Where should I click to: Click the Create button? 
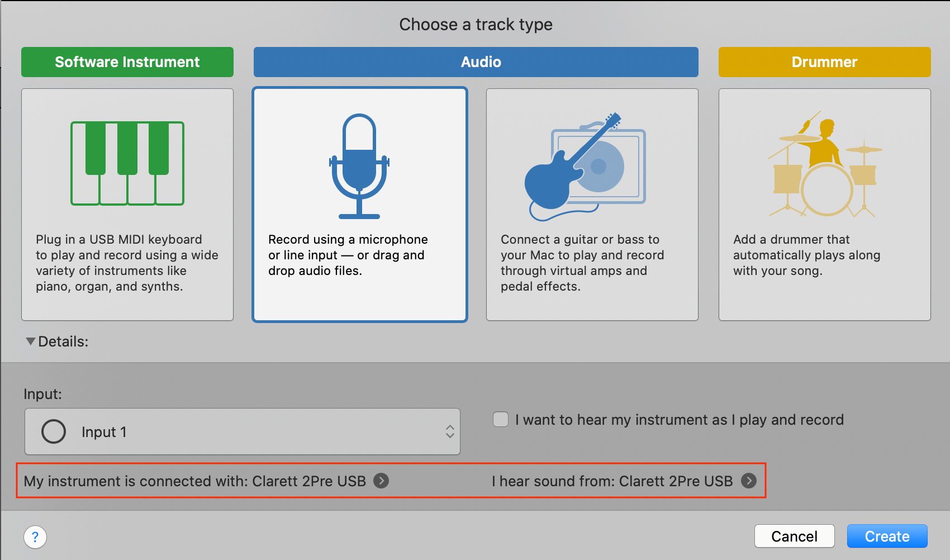point(887,536)
